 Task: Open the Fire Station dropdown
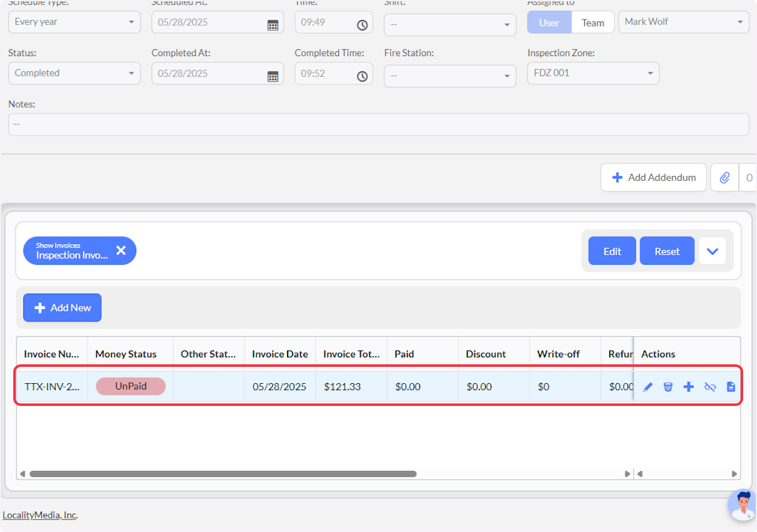click(x=450, y=76)
